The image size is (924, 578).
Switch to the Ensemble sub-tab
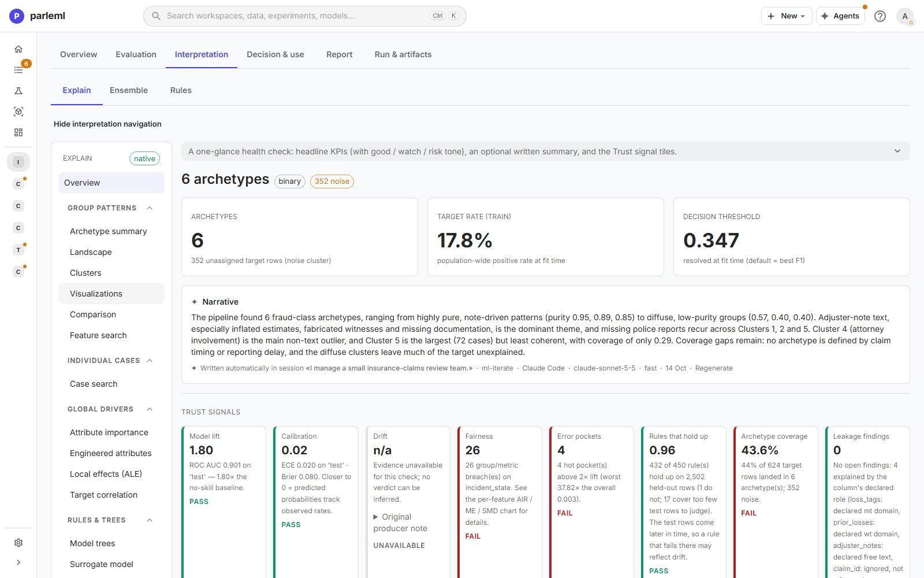[x=129, y=90]
